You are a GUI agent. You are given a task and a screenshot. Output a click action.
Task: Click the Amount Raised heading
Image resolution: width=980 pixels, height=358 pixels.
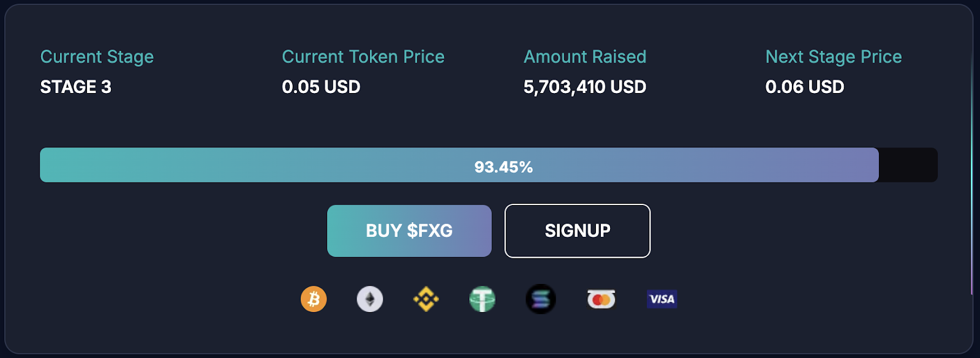click(x=585, y=57)
